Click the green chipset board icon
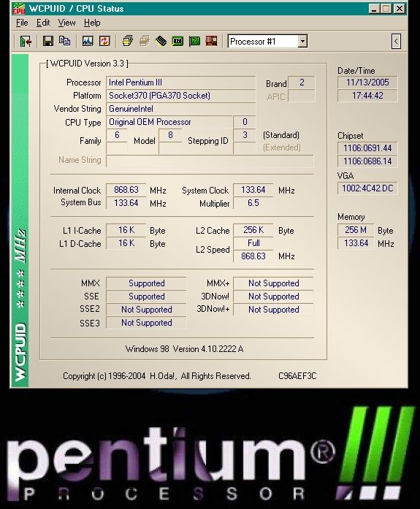 click(x=177, y=41)
